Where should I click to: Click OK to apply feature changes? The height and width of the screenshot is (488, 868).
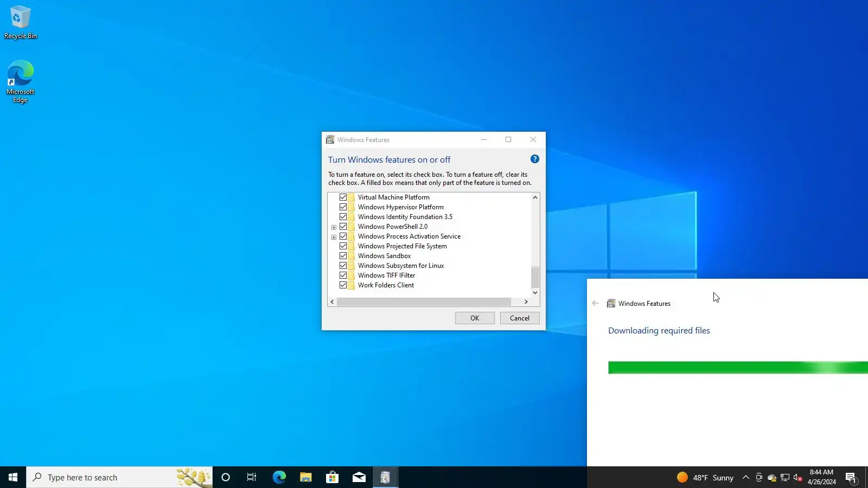[475, 318]
